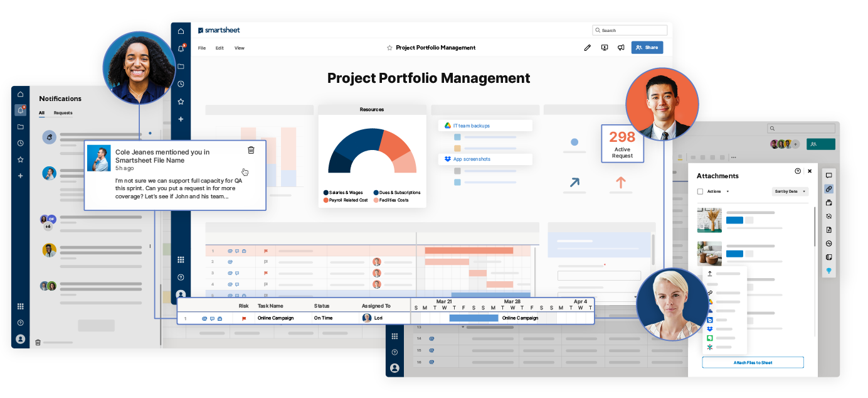The height and width of the screenshot is (398, 868).
Task: Open the Sort by Date dropdown
Action: click(789, 191)
